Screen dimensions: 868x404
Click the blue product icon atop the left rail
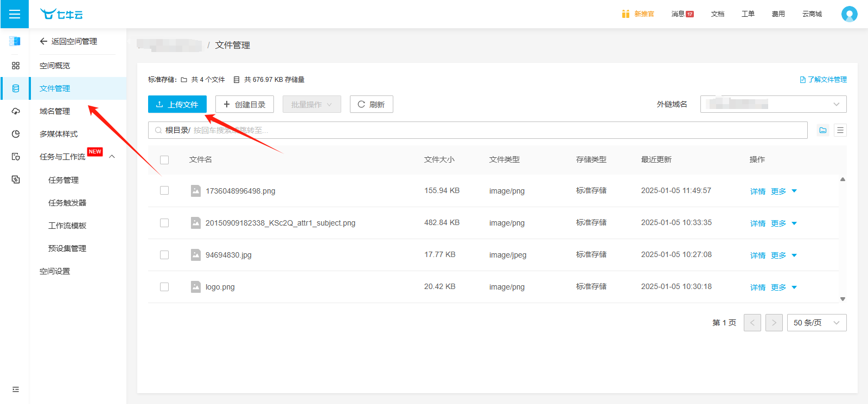[x=15, y=41]
